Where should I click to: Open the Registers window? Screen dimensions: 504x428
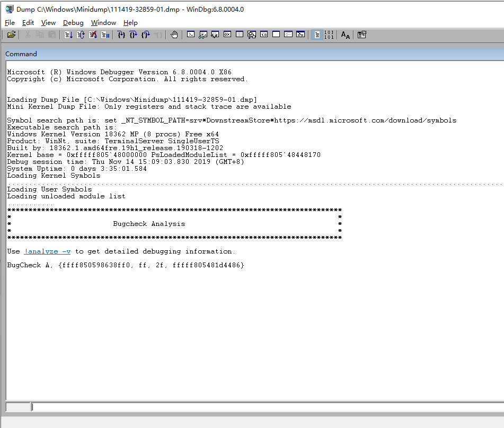click(x=227, y=34)
